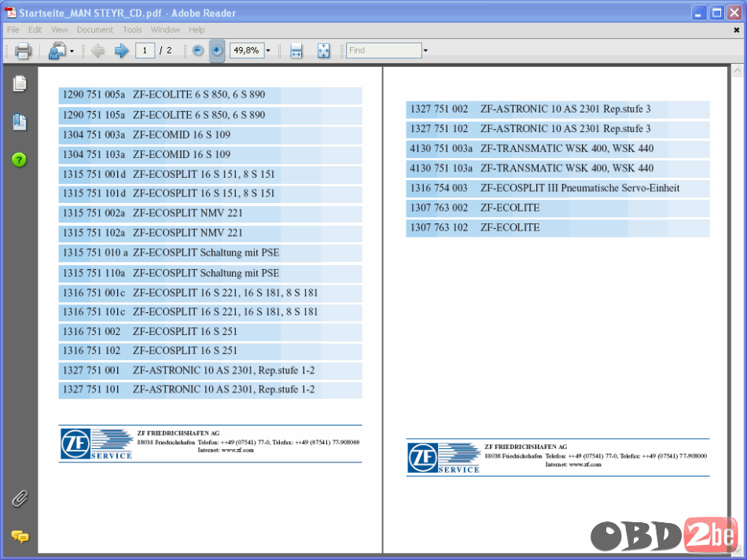Image resolution: width=747 pixels, height=560 pixels.
Task: Select row 1315 751 010 a Schaltung mit PSE
Action: (x=210, y=253)
